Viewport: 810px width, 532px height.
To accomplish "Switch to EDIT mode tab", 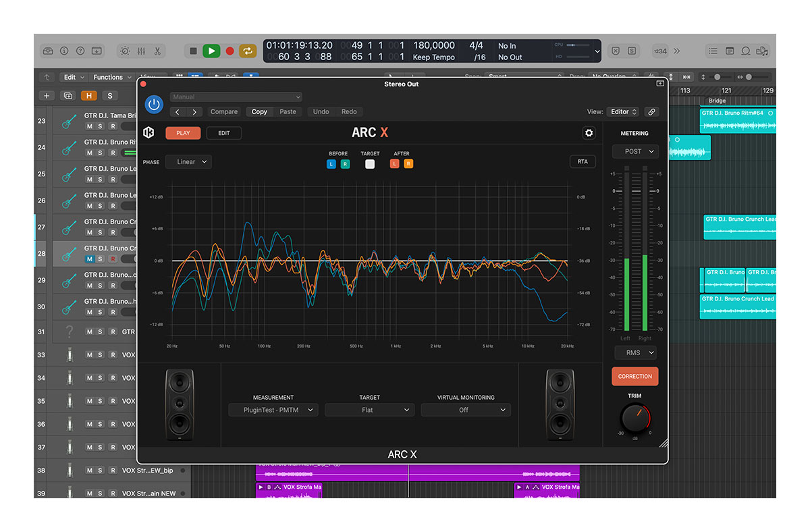I will pyautogui.click(x=224, y=133).
